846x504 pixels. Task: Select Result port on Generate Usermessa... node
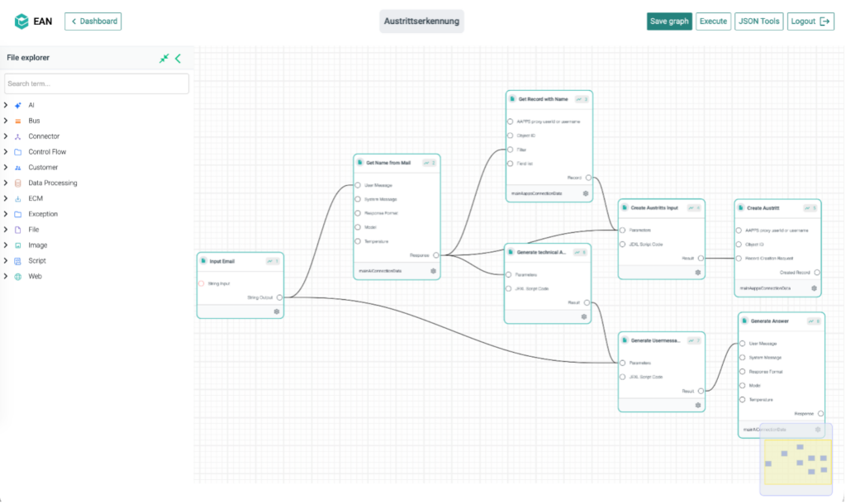click(x=701, y=391)
